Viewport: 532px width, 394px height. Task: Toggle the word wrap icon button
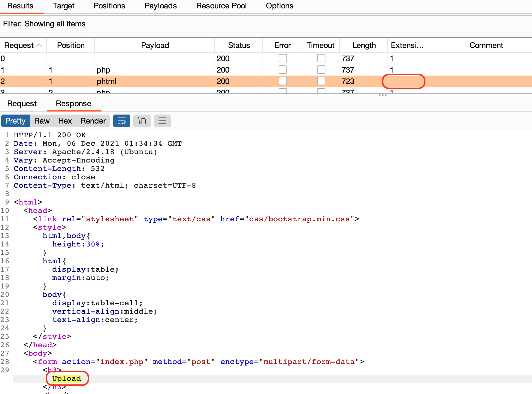pyautogui.click(x=122, y=121)
